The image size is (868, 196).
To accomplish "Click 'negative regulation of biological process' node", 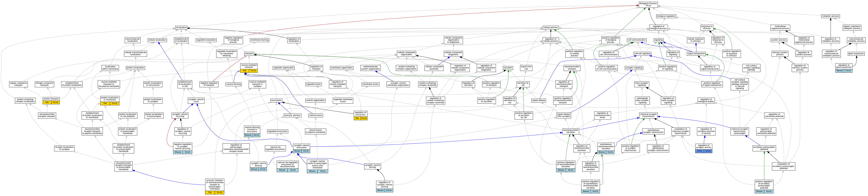I will coord(233,40).
